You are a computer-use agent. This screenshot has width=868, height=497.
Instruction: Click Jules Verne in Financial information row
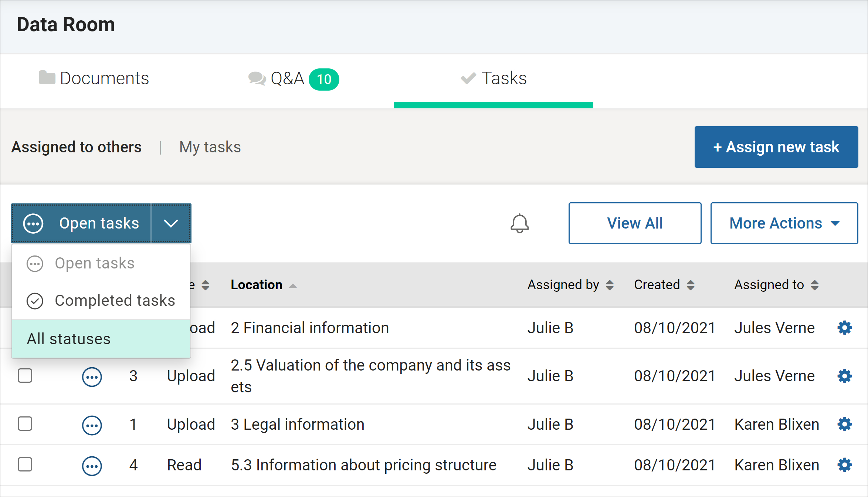(774, 328)
